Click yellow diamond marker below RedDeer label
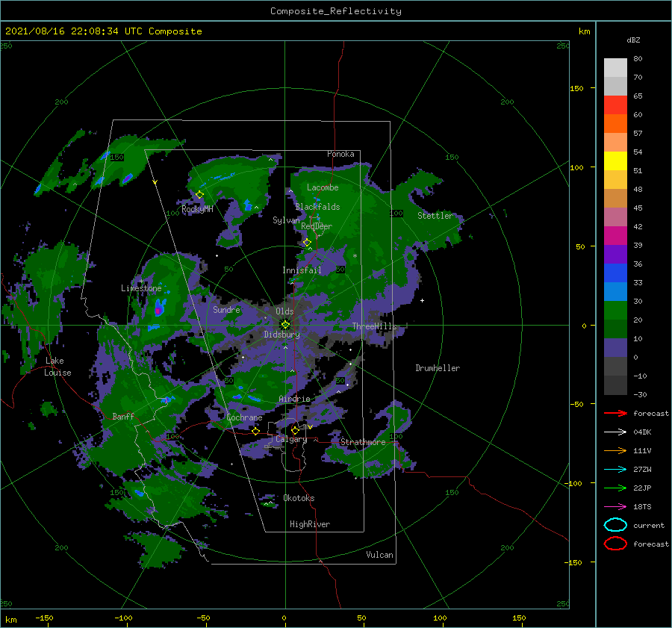This screenshot has height=628, width=672. point(307,243)
